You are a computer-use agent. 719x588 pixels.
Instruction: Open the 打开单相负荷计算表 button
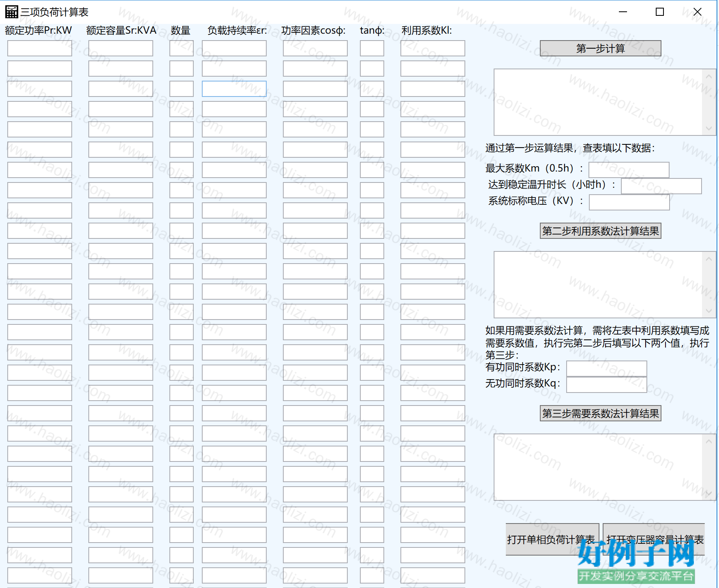click(552, 539)
